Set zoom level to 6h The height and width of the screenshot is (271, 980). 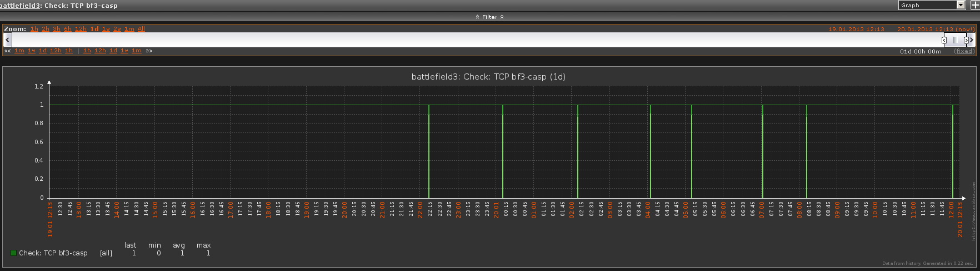[x=68, y=29]
